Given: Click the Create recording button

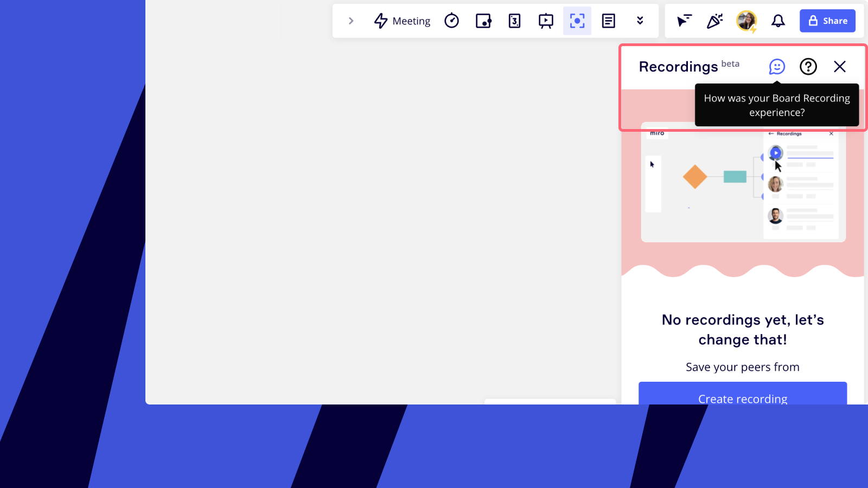Looking at the screenshot, I should coord(742,395).
